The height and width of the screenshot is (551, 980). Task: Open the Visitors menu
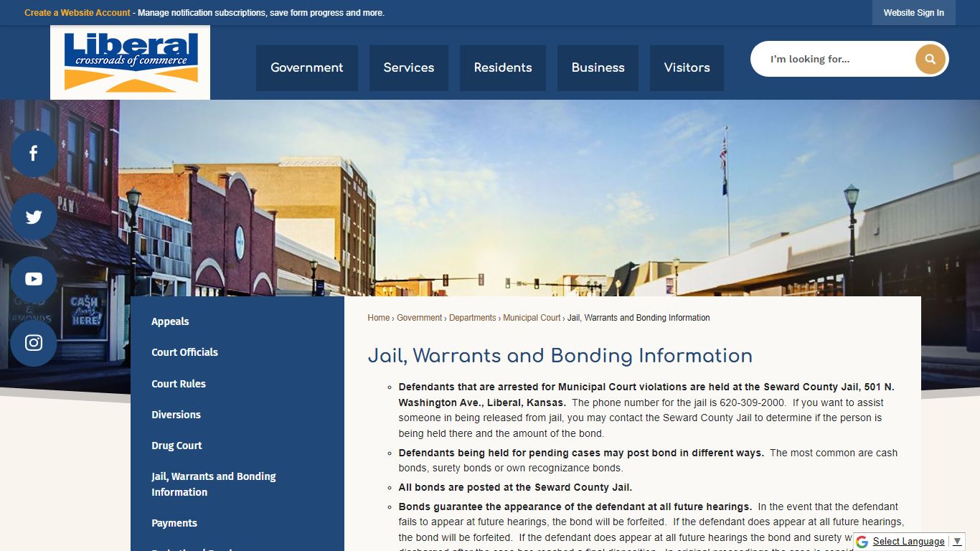click(687, 67)
